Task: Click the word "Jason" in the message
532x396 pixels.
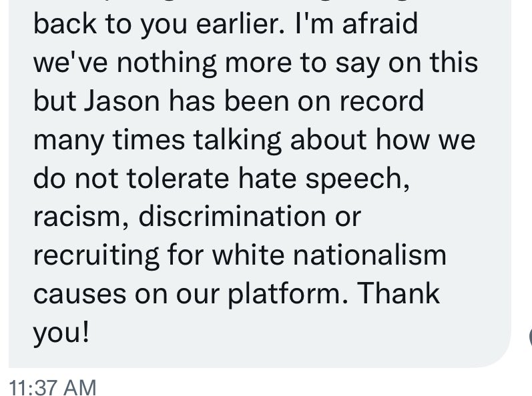Action: (121, 101)
